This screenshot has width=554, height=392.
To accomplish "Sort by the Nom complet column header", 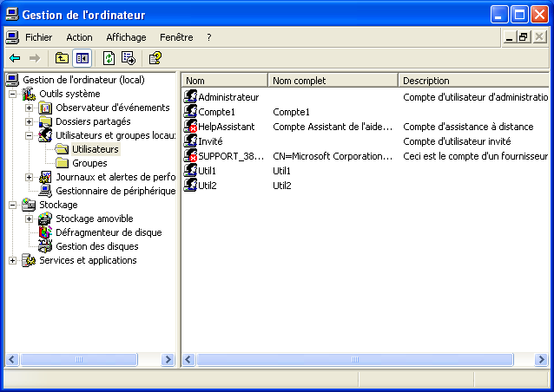I will click(x=333, y=81).
